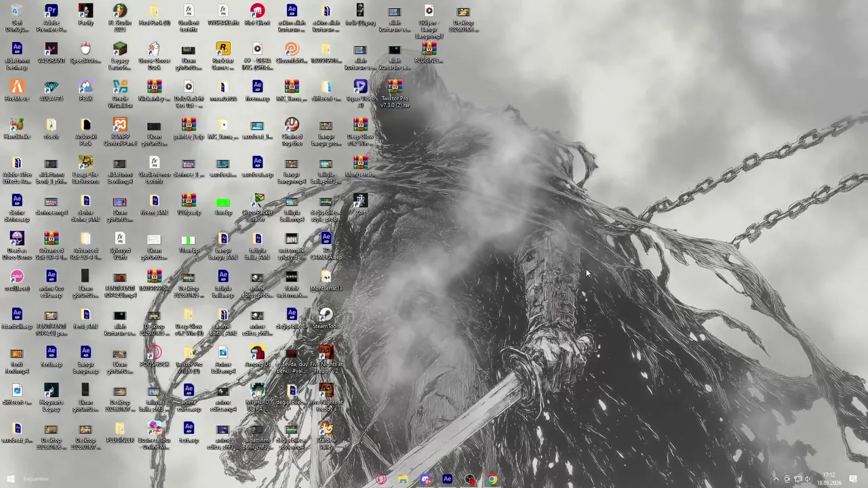Select the Montserrat13 file icon
Image resolution: width=868 pixels, height=488 pixels.
(x=326, y=281)
